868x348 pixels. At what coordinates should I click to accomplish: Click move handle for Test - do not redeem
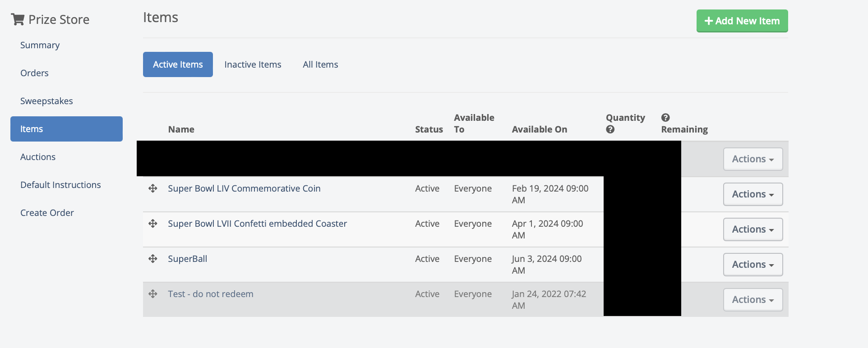click(153, 294)
